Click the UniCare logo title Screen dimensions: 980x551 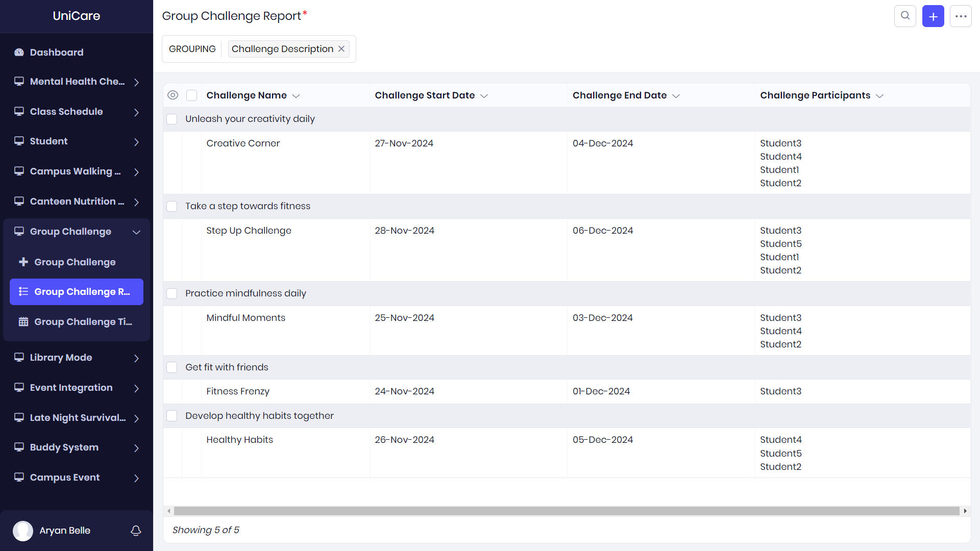click(77, 16)
